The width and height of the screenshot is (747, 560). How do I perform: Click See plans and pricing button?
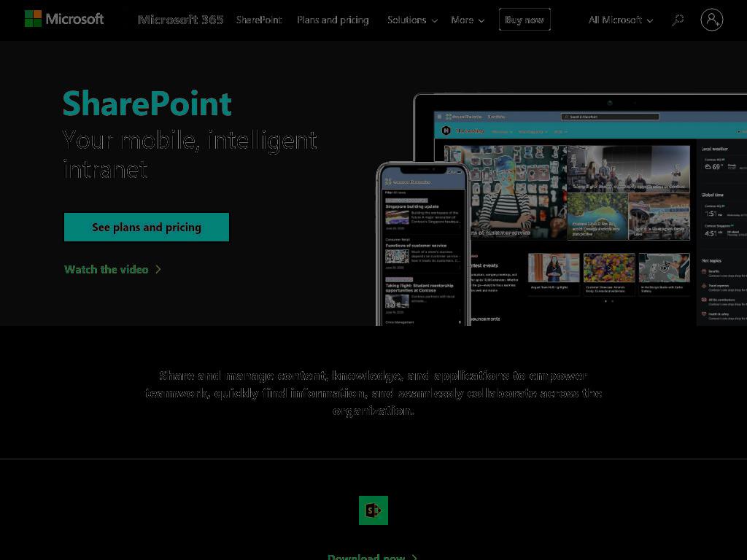coord(146,227)
